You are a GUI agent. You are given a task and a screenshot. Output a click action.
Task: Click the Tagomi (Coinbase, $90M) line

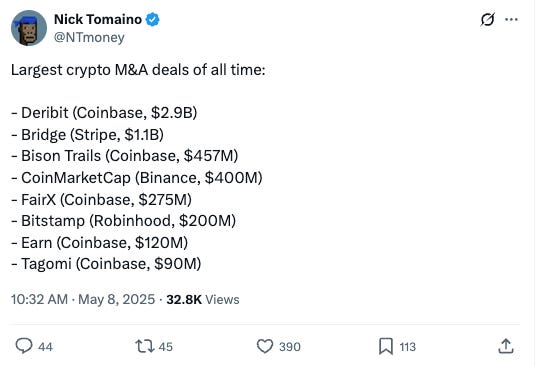(x=106, y=264)
